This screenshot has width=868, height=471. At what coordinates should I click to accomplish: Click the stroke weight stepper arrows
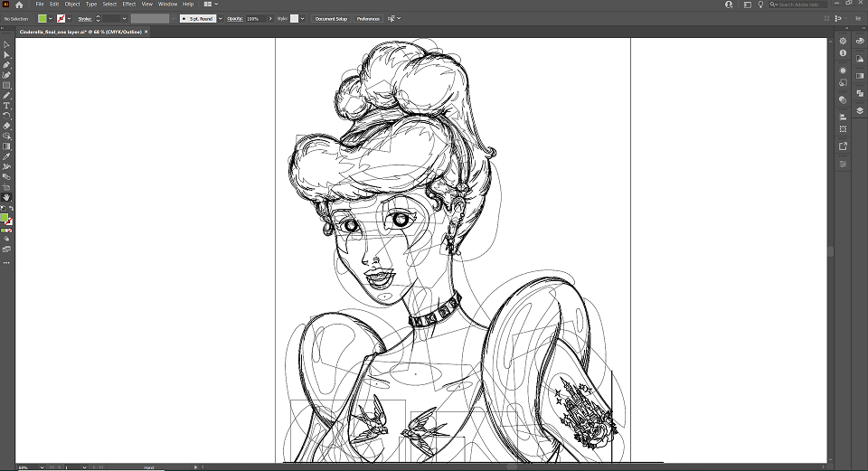[x=98, y=18]
